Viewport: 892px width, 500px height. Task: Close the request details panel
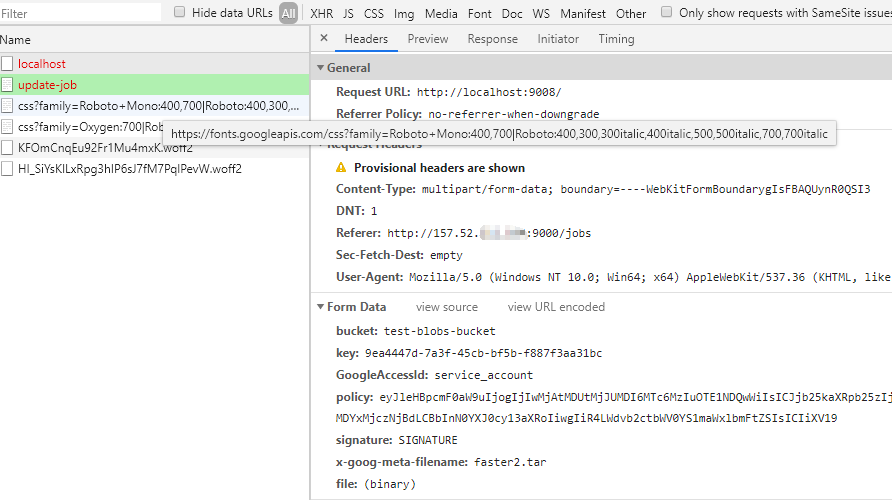click(x=324, y=38)
